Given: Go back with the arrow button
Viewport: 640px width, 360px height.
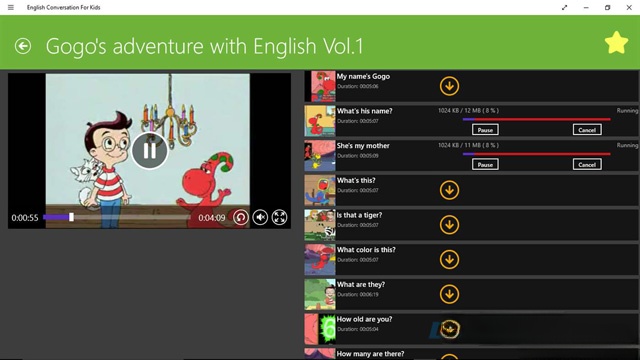Looking at the screenshot, I should [23, 46].
